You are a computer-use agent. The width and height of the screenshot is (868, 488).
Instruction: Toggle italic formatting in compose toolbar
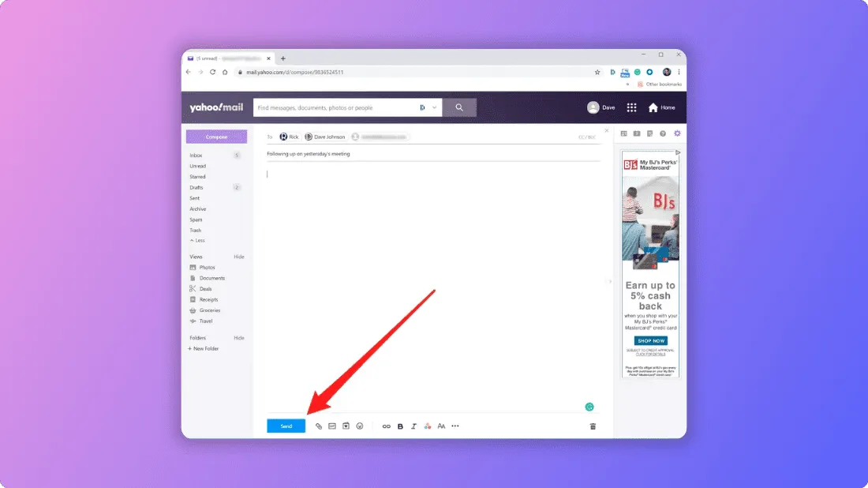point(413,426)
